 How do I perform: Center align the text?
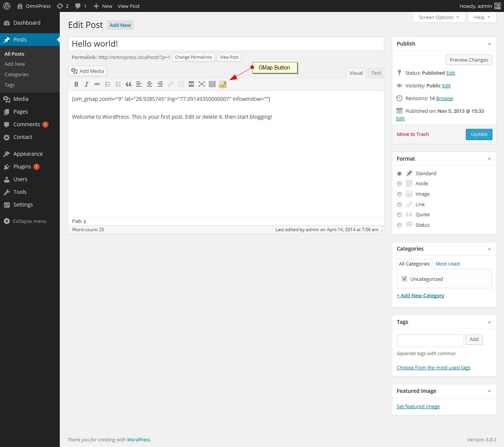[149, 84]
